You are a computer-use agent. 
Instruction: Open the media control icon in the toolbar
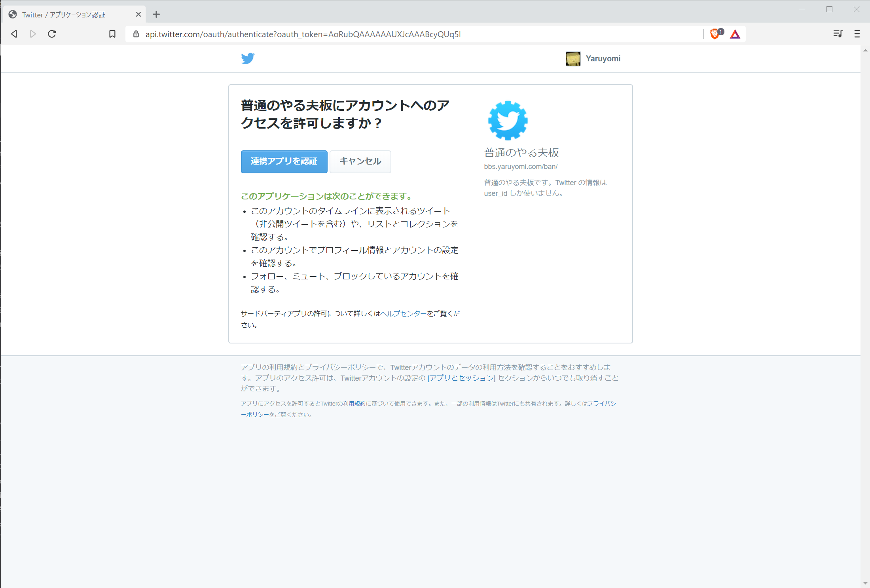pos(838,34)
